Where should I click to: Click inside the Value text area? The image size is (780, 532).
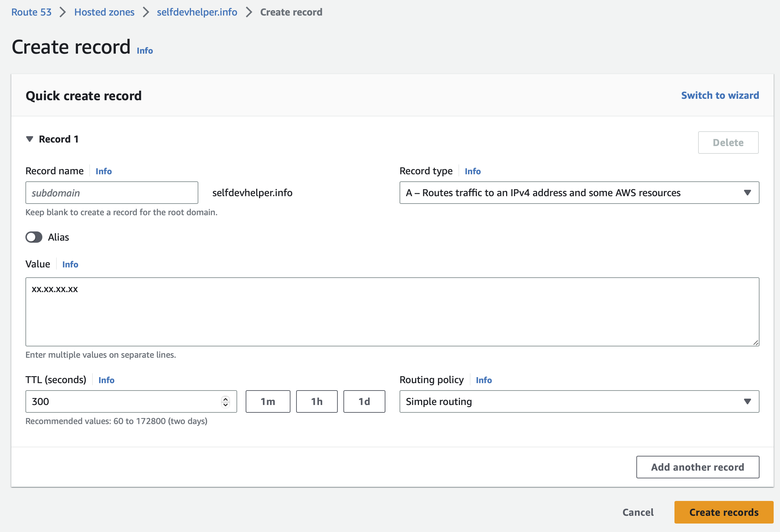pyautogui.click(x=392, y=312)
